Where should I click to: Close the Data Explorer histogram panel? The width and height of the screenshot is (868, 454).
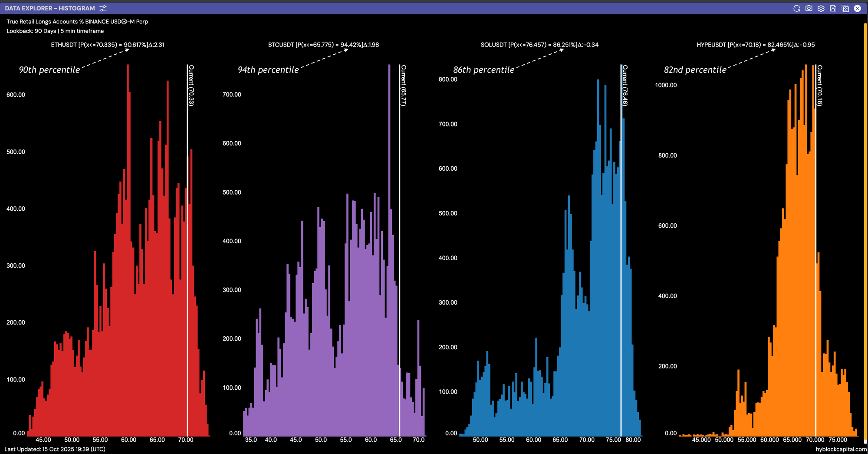pyautogui.click(x=857, y=8)
